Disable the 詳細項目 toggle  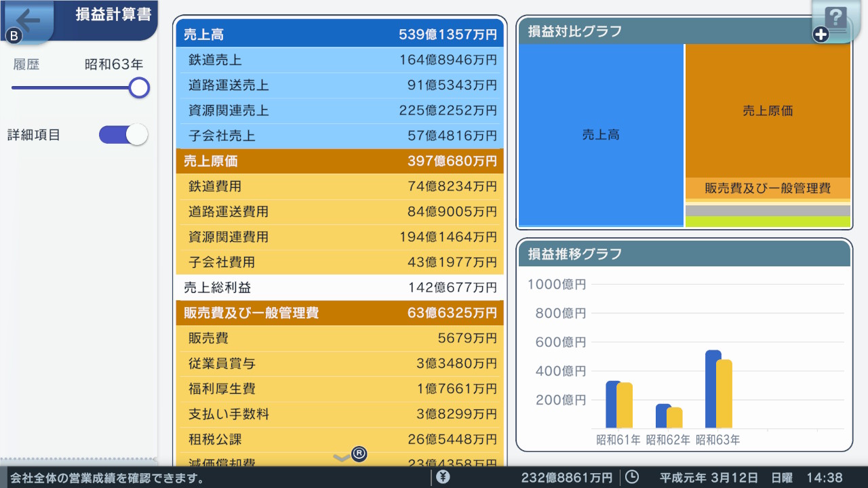(123, 134)
